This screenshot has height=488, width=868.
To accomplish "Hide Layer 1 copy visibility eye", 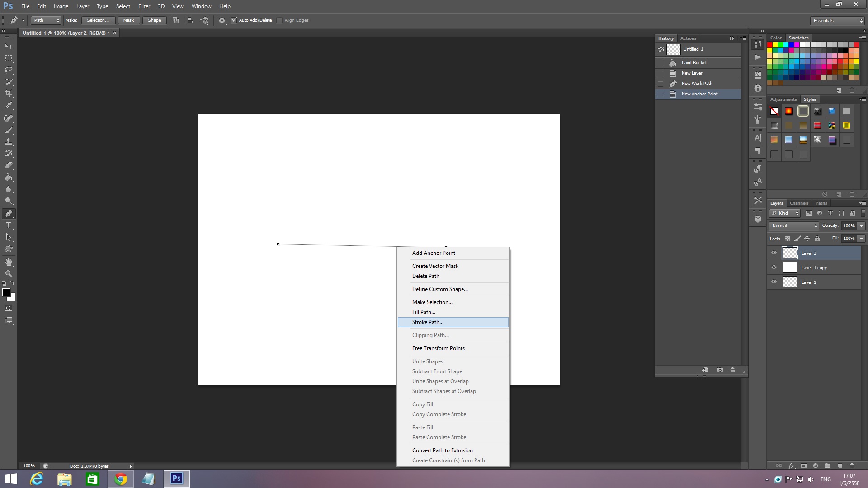I will click(774, 267).
